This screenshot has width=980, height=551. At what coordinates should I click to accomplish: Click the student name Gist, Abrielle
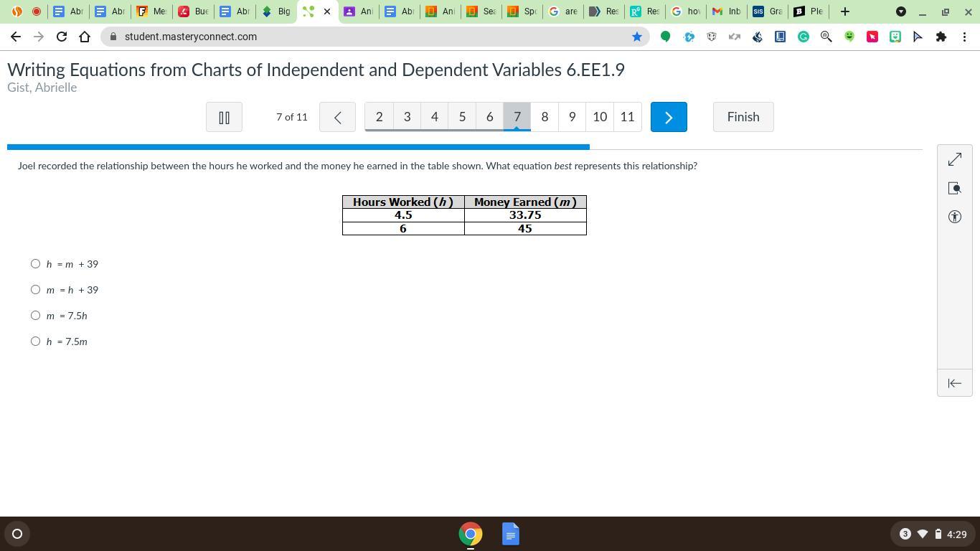42,88
